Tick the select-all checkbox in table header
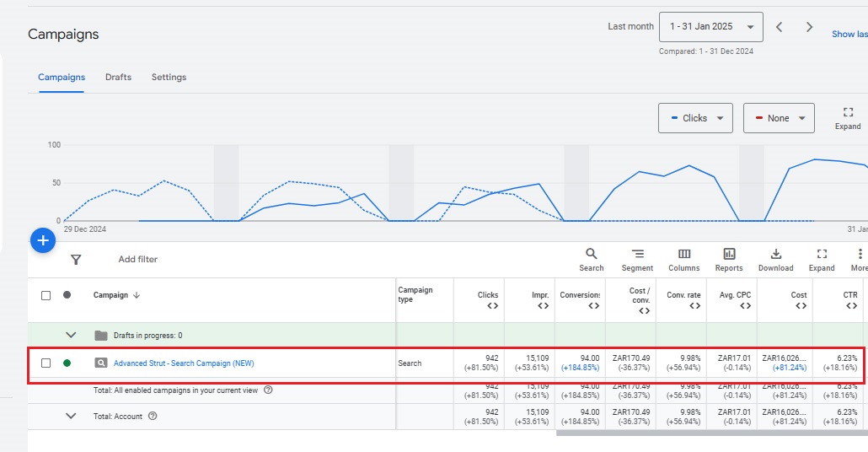This screenshot has width=868, height=452. [46, 295]
